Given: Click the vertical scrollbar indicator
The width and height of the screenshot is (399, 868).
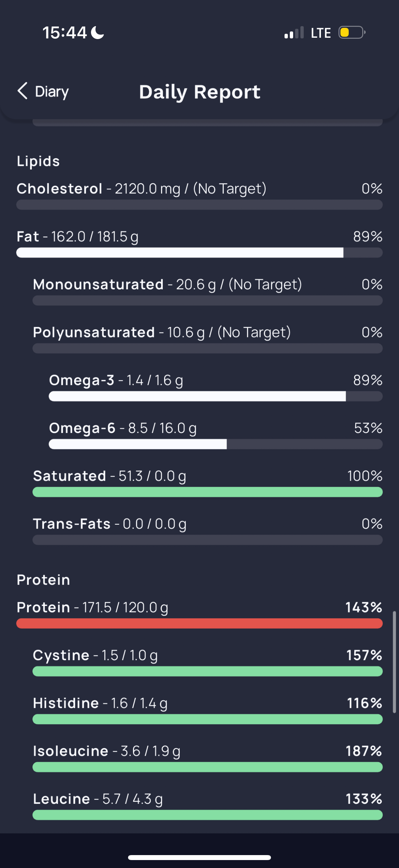Looking at the screenshot, I should [x=394, y=662].
